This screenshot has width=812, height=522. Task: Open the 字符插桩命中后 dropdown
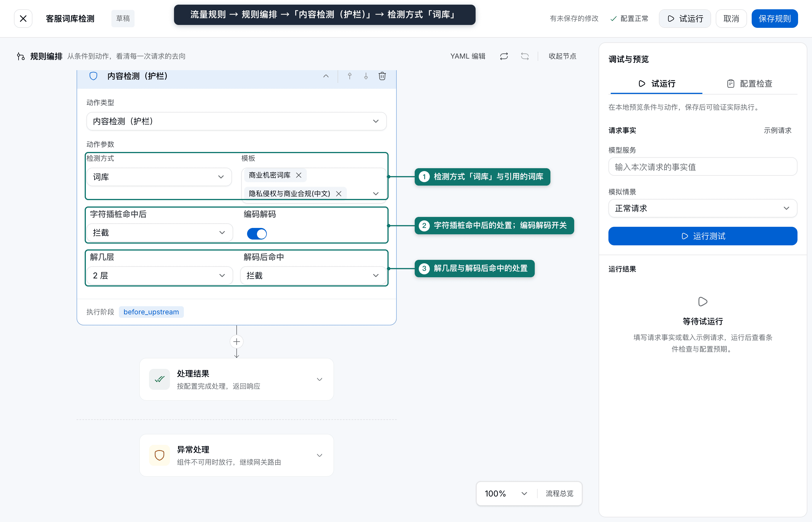coord(159,233)
